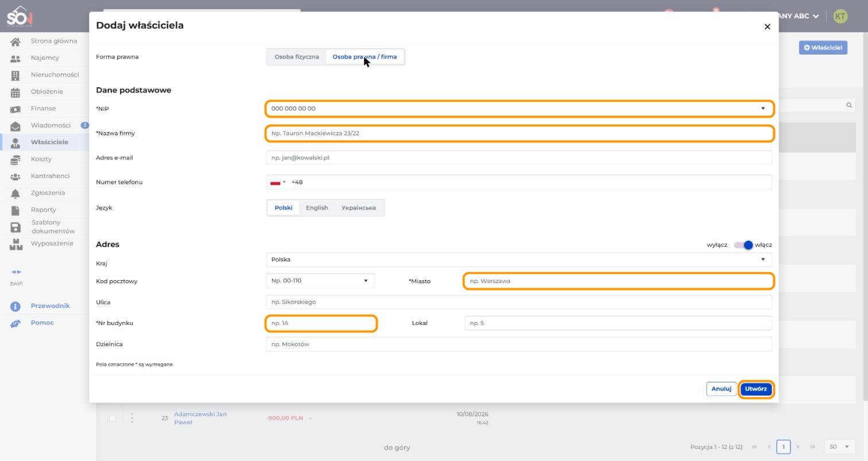The width and height of the screenshot is (868, 461).
Task: Collapse sidebar with zwiń arrows icon
Action: (x=16, y=272)
